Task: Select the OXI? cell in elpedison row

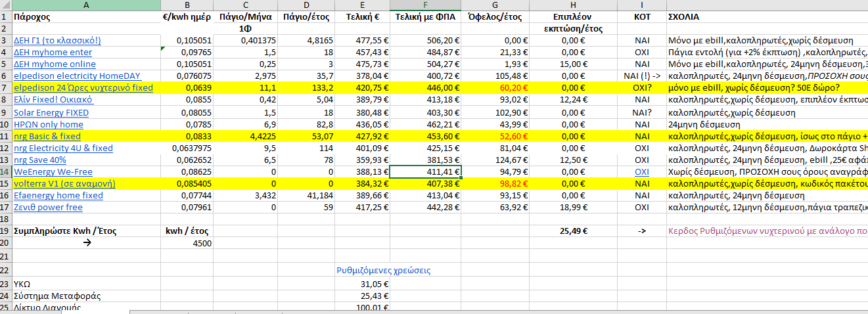Action: click(642, 88)
